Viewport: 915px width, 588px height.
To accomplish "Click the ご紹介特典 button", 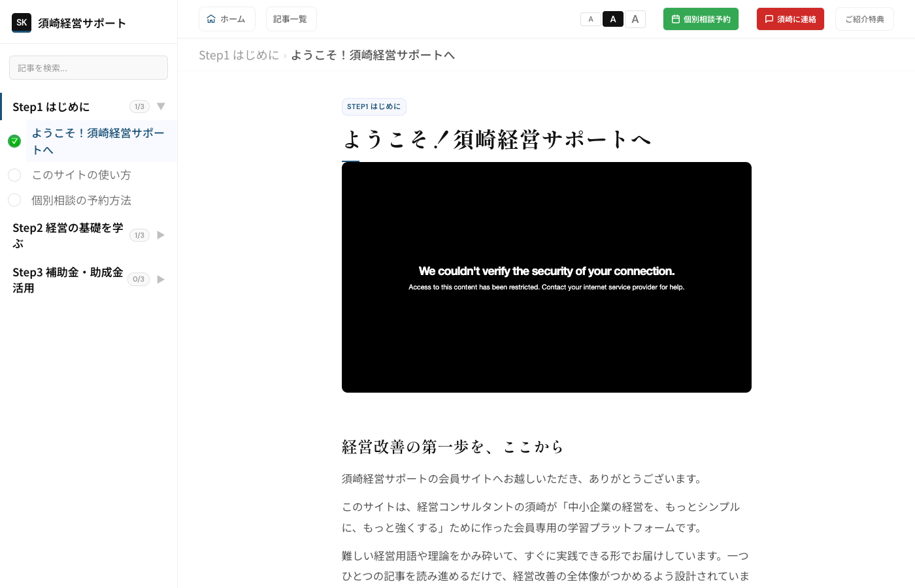I will tap(864, 19).
